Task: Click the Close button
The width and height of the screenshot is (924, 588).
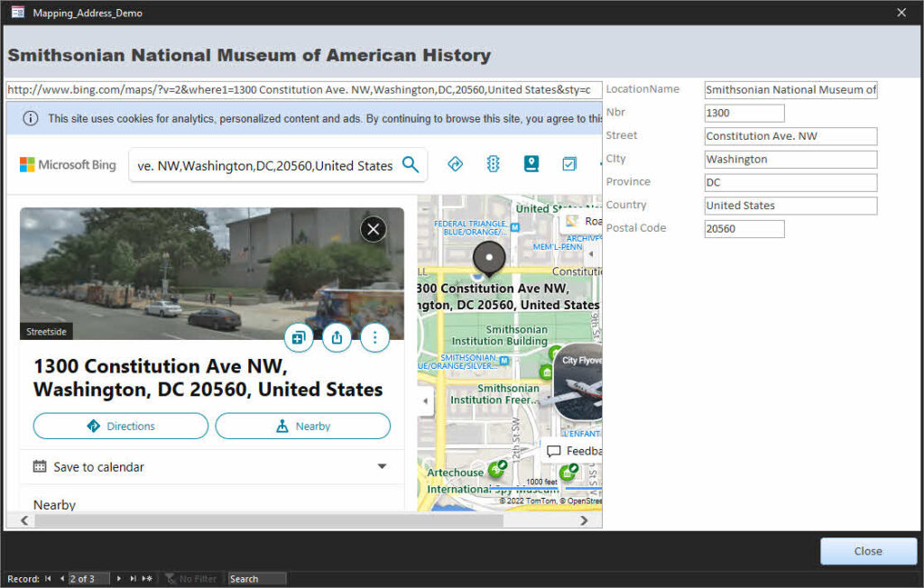Action: [x=869, y=551]
